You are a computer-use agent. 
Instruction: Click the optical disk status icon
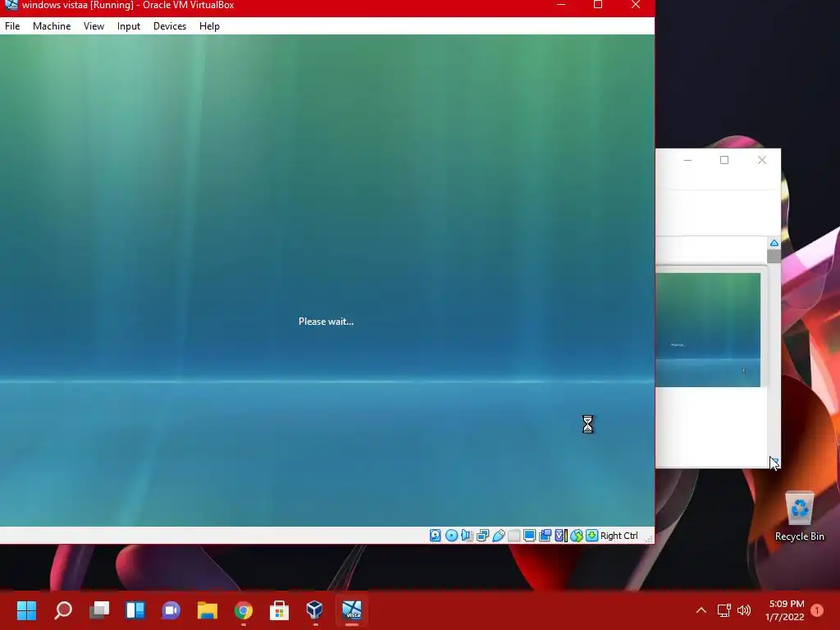[451, 535]
